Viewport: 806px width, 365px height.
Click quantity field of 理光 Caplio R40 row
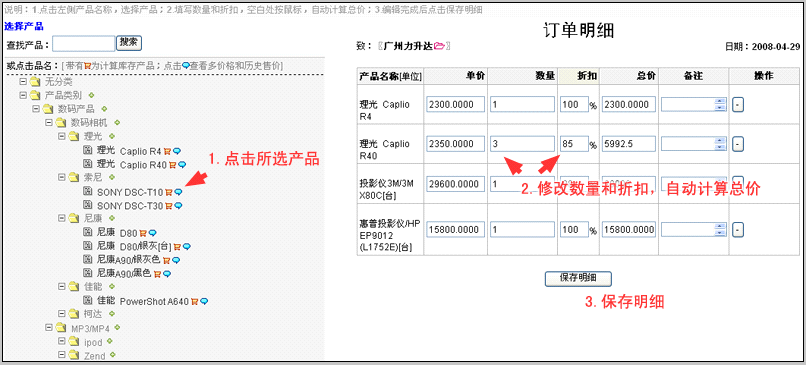(x=523, y=144)
